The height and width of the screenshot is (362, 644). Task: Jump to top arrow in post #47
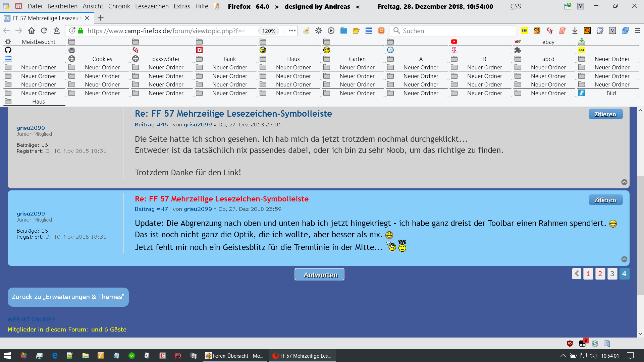click(624, 259)
